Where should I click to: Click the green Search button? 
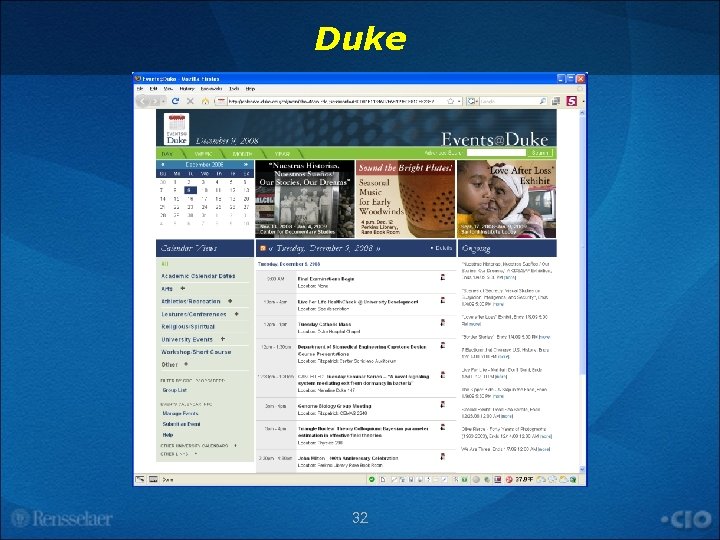pyautogui.click(x=540, y=153)
